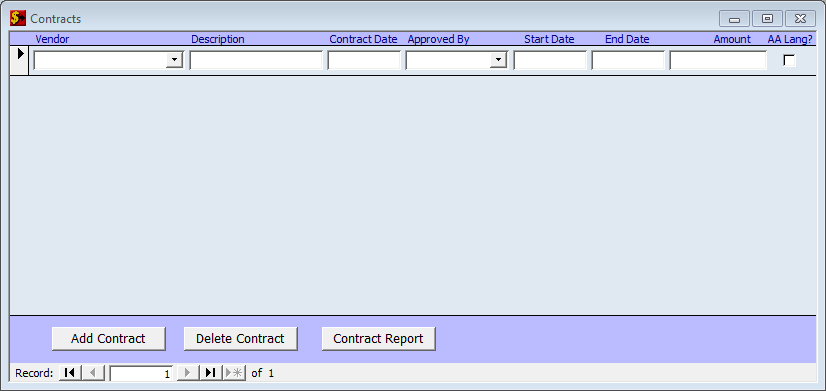The image size is (826, 391).
Task: Jump to the last record
Action: point(210,373)
